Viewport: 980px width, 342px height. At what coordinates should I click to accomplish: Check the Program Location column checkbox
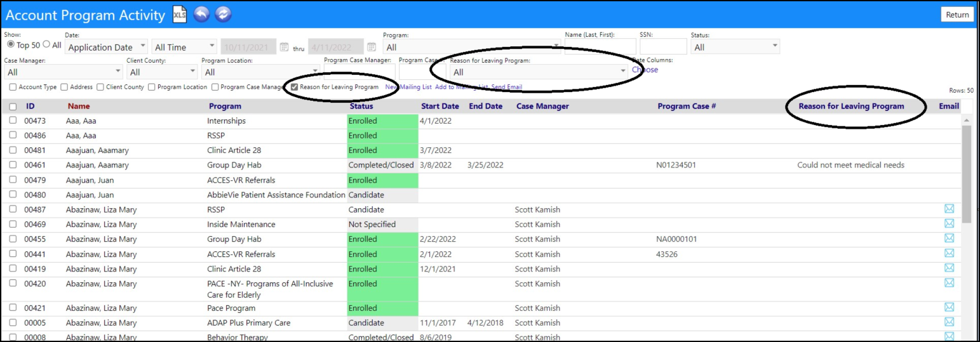151,87
